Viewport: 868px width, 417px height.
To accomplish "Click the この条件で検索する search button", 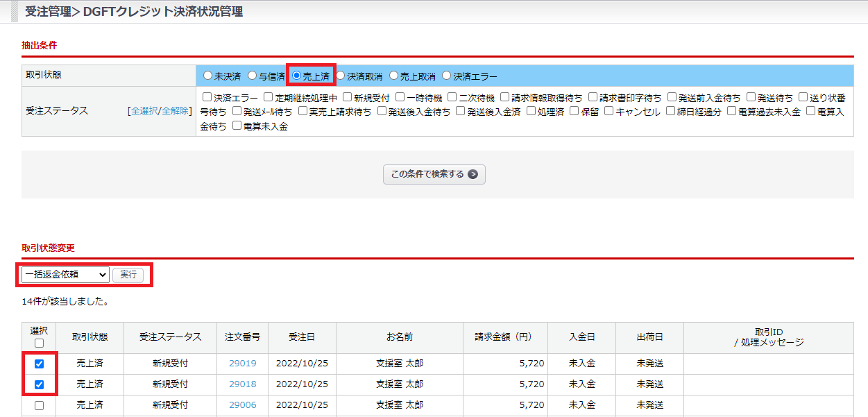I will pyautogui.click(x=434, y=175).
